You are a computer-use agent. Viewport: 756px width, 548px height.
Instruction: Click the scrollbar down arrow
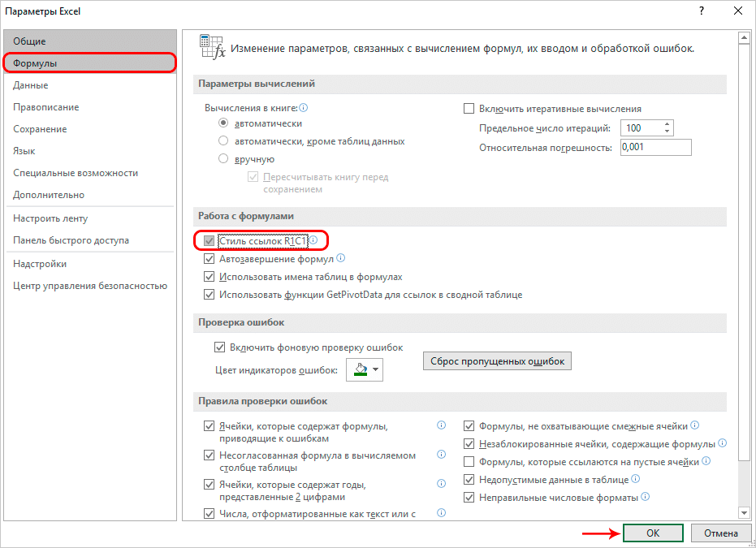745,512
